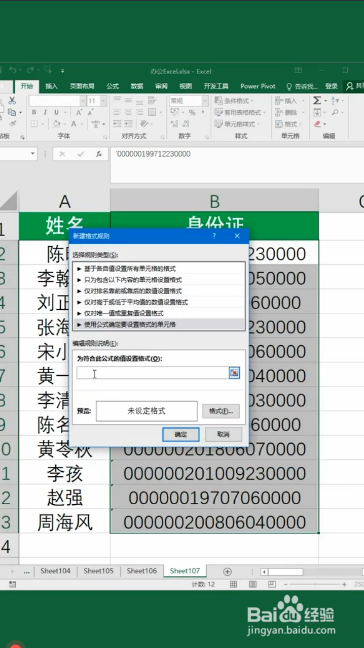Viewport: 364px width, 648px height.
Task: Click the dialog help question mark
Action: tap(214, 236)
